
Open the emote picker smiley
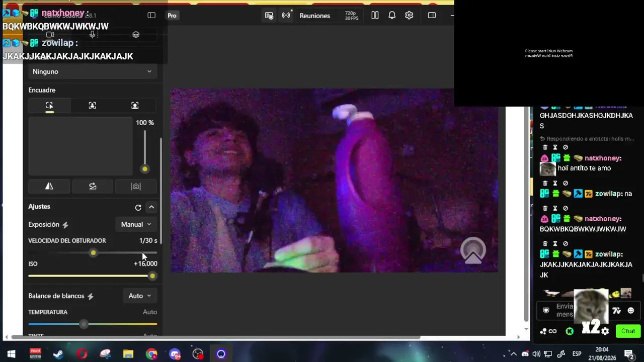coord(631,311)
